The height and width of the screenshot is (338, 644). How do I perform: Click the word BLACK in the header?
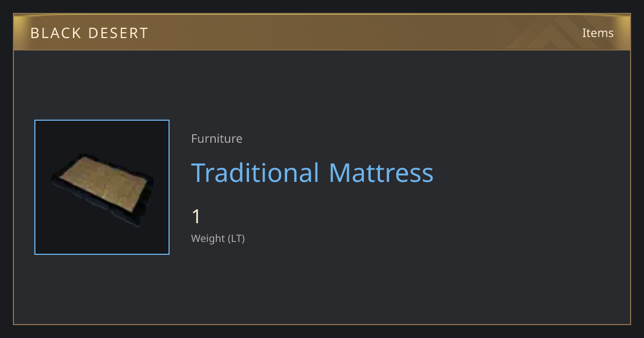tap(56, 33)
